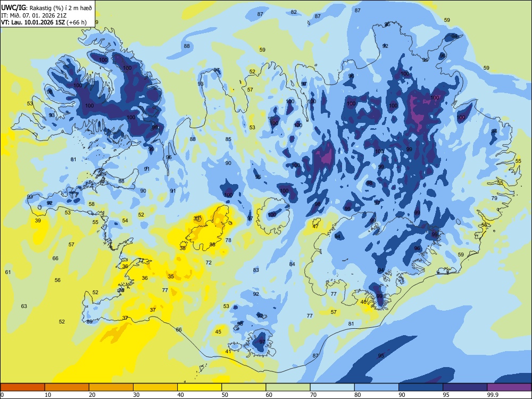Click the legend tick label '99.9'
Screen dimensions: 532x399
(x=492, y=395)
